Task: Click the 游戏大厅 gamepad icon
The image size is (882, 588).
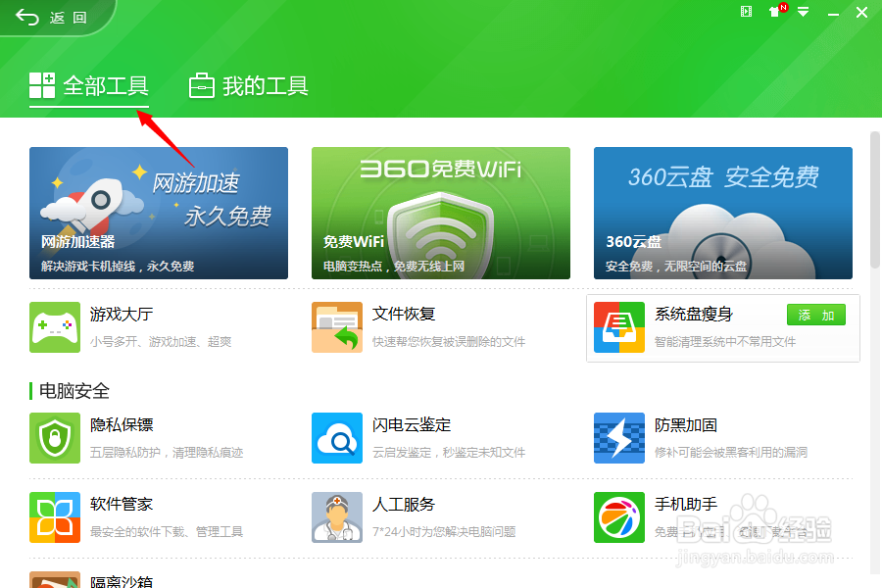Action: point(55,327)
